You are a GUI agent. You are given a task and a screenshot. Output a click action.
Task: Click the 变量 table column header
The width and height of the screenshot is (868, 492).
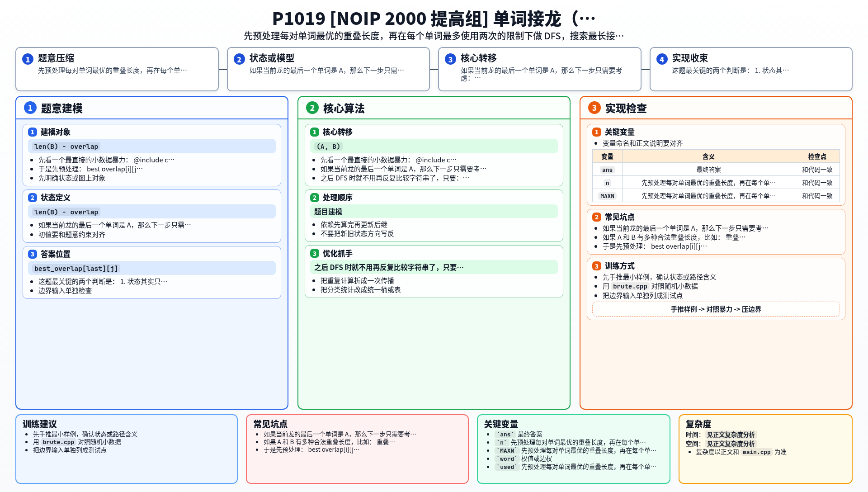click(607, 156)
